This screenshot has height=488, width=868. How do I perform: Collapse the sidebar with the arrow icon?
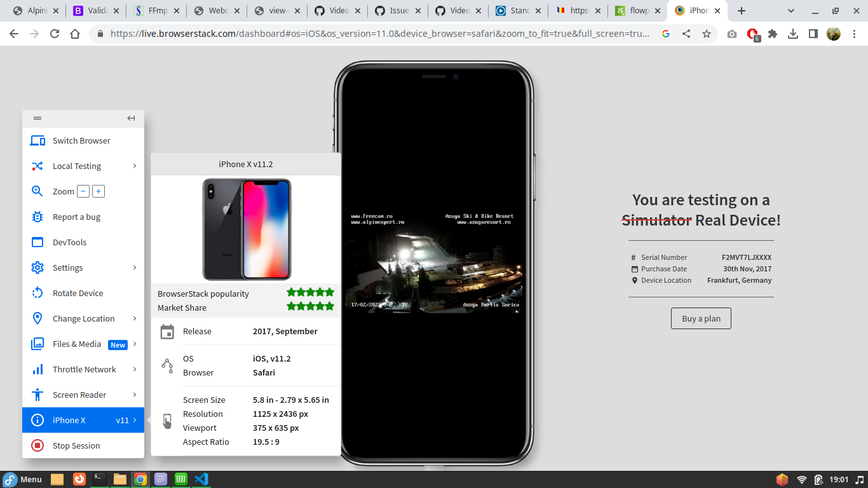point(131,118)
